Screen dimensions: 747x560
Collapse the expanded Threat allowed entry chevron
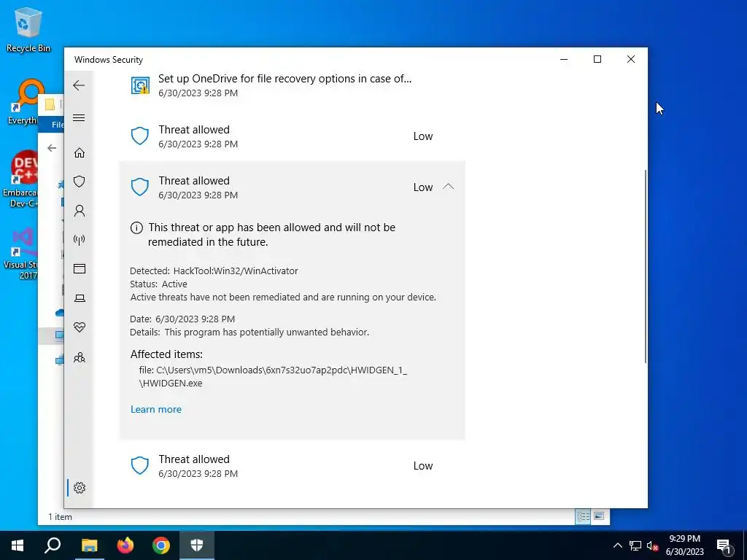coord(448,187)
